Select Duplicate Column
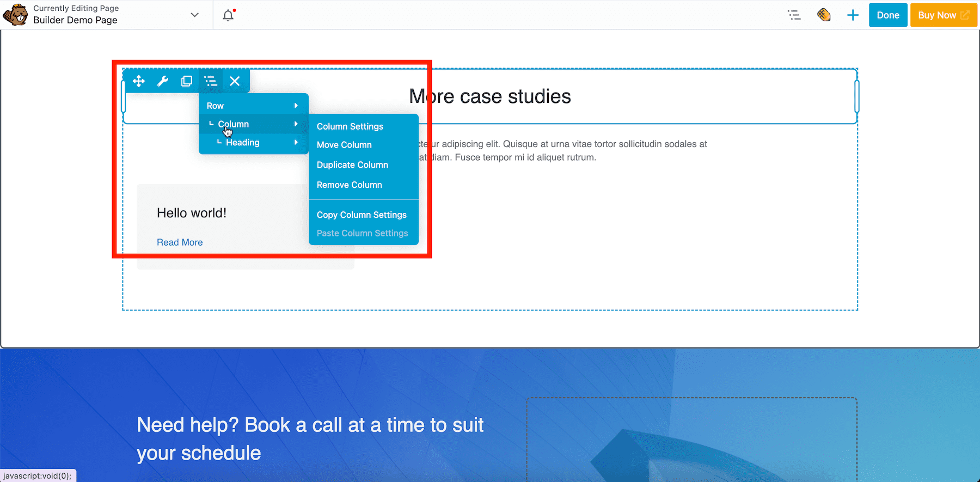Image resolution: width=980 pixels, height=482 pixels. [x=352, y=165]
